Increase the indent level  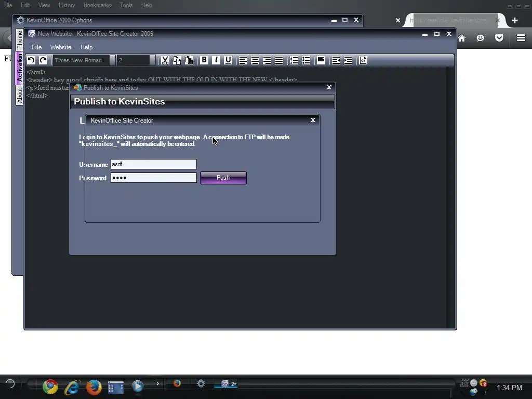[348, 60]
